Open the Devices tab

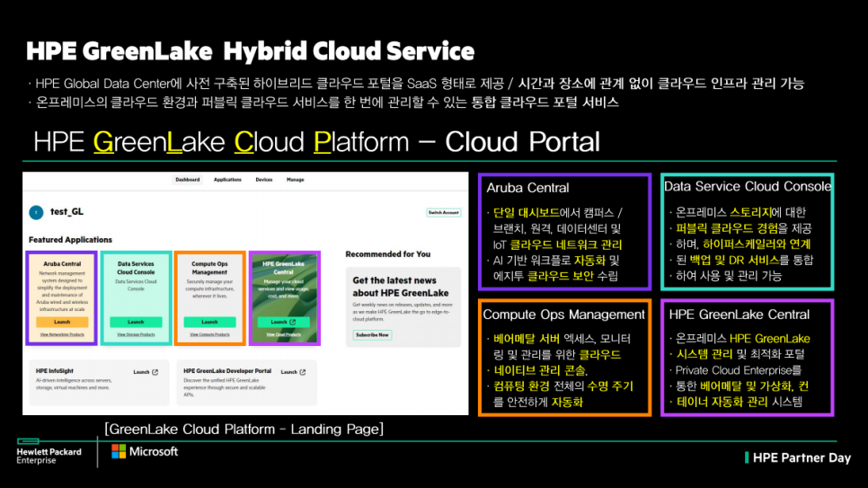coord(264,180)
